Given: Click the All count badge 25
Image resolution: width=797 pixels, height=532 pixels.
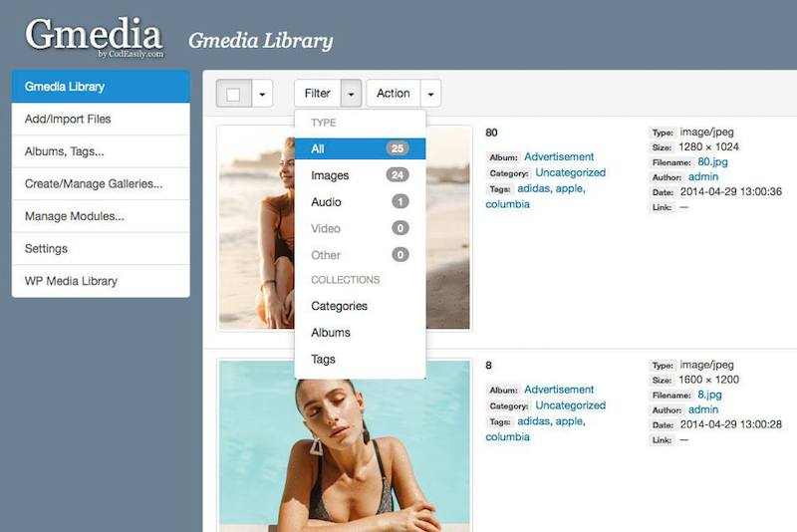Looking at the screenshot, I should click(x=398, y=148).
